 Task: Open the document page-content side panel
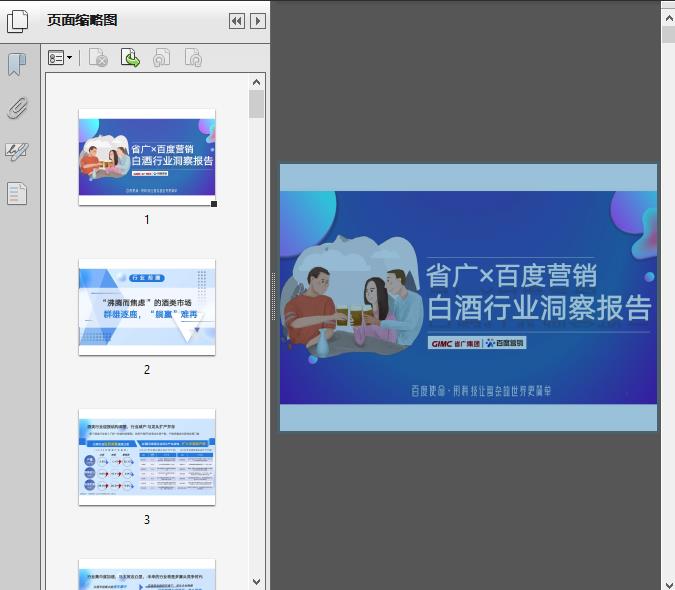[17, 194]
